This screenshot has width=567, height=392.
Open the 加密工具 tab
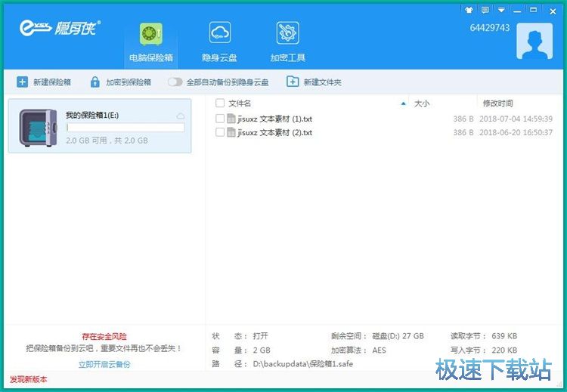287,42
